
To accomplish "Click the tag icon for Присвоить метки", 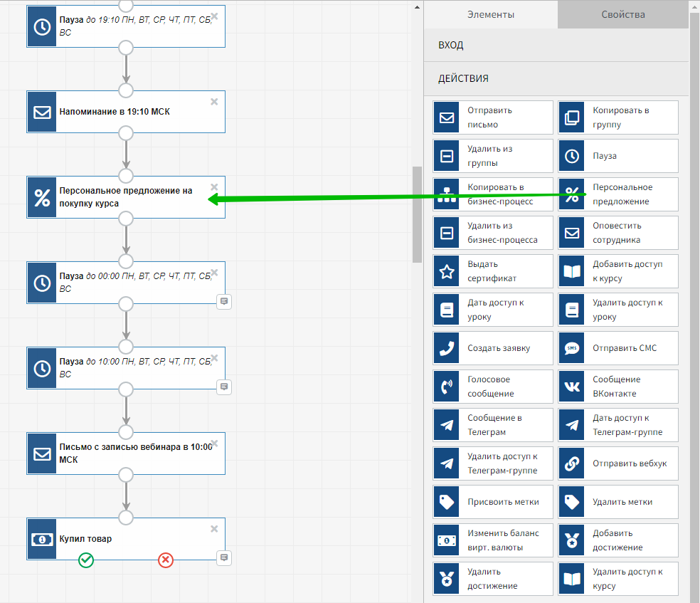I will [447, 502].
